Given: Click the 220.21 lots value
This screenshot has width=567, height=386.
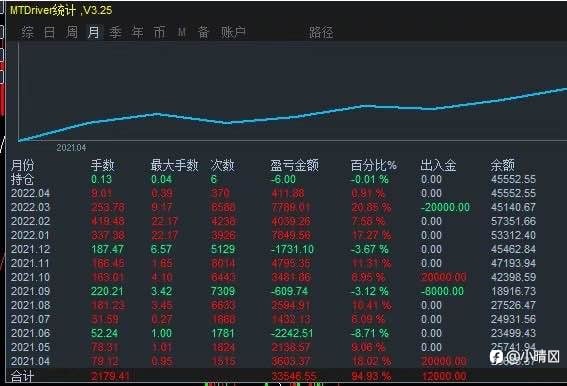Looking at the screenshot, I should tap(107, 291).
